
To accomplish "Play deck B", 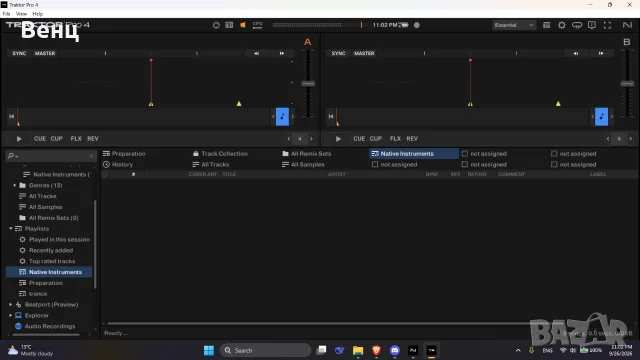I will [338, 139].
